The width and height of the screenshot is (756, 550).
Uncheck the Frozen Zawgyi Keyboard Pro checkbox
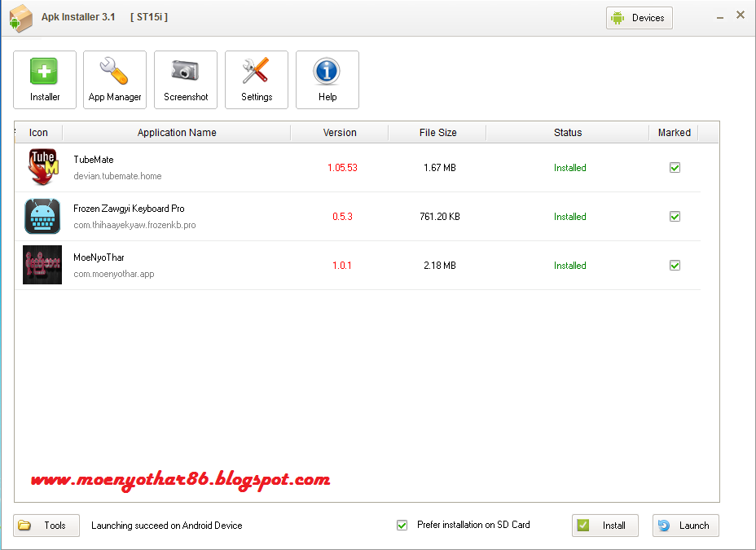click(675, 217)
